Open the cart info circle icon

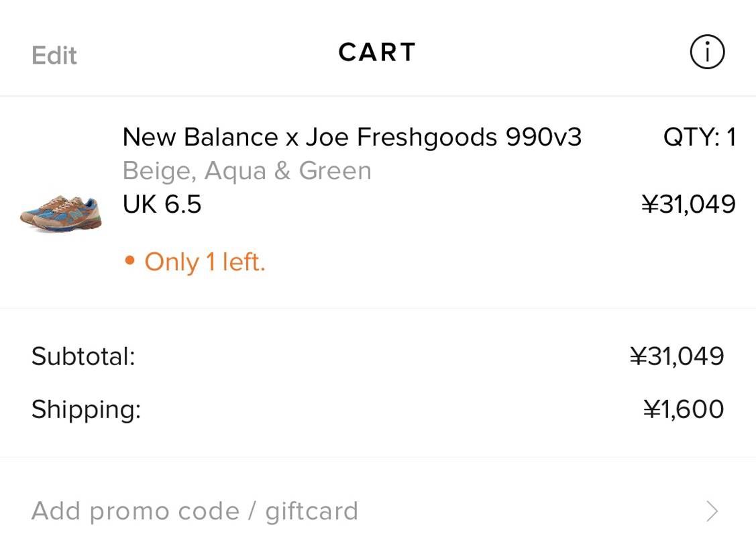tap(707, 52)
